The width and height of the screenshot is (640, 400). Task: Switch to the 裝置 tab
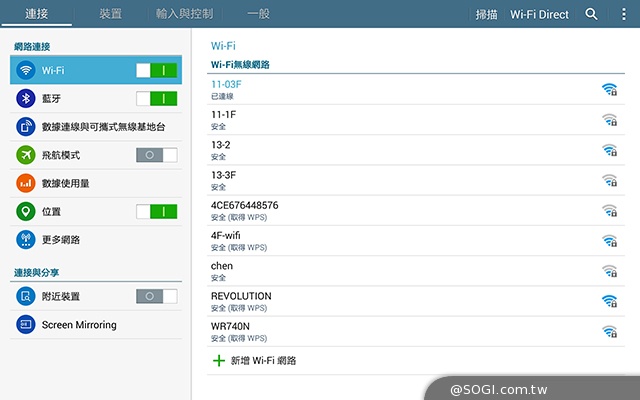pyautogui.click(x=111, y=15)
